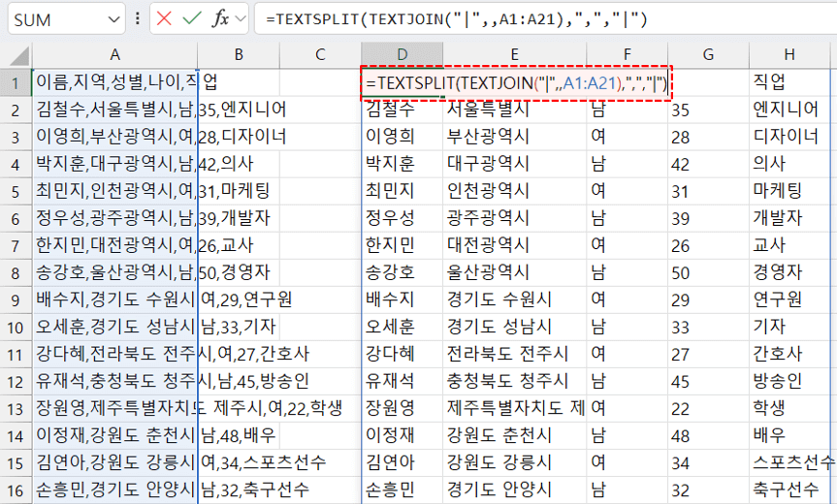
Task: Click cell D6 containing 정우성
Action: [x=402, y=219]
